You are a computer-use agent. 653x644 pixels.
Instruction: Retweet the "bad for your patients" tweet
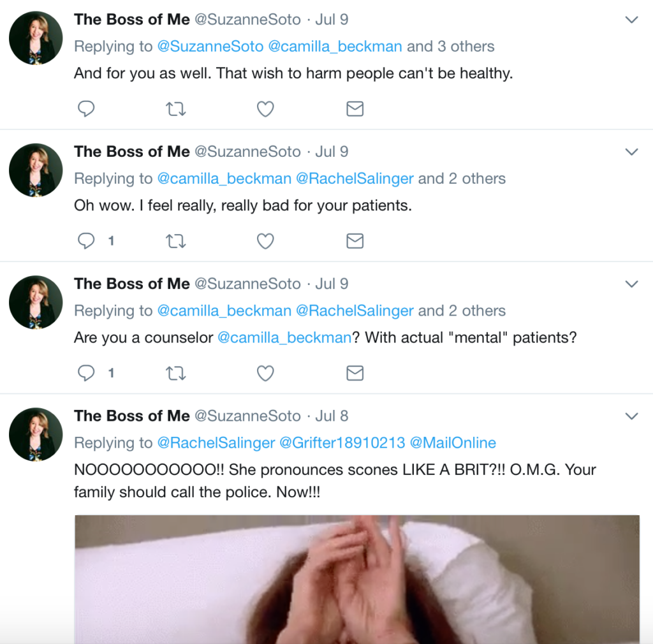point(175,241)
